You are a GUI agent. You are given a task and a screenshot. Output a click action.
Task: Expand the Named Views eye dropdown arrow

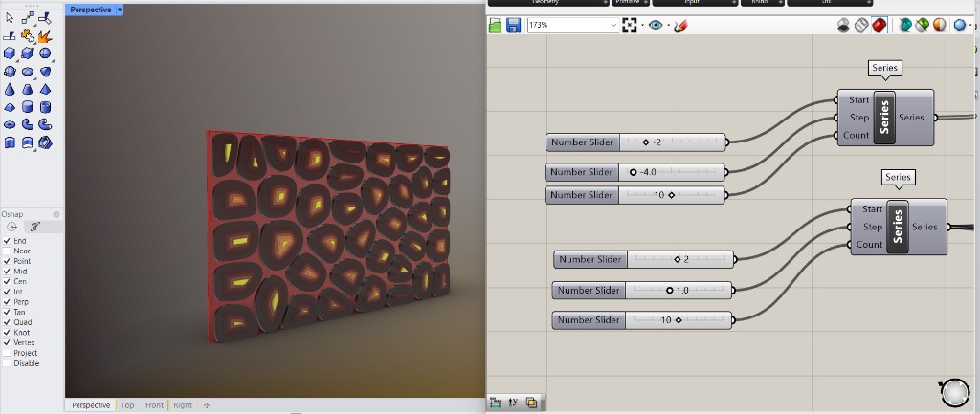[667, 26]
